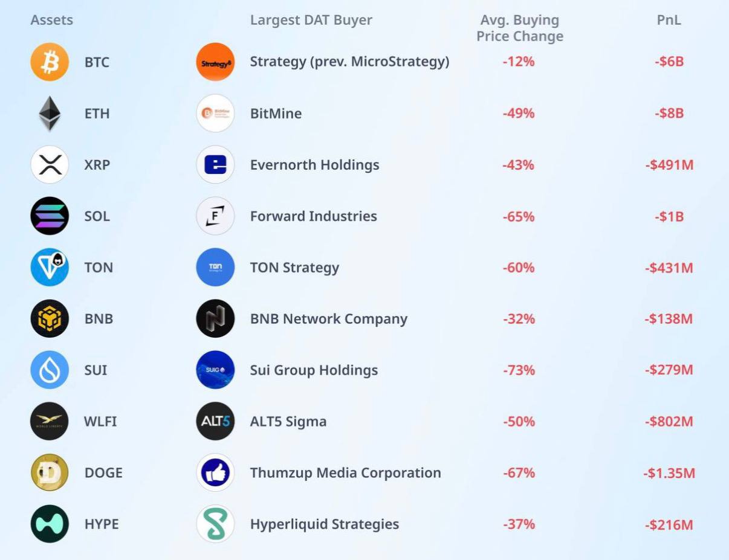Click the blue TON asset icon
The image size is (729, 560).
(50, 268)
